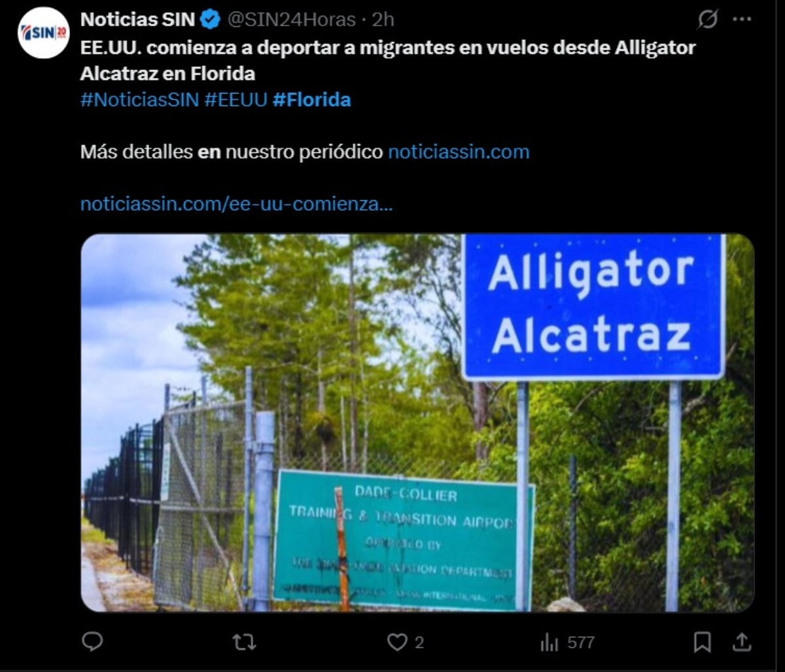Click the blue verified badge
The width and height of the screenshot is (785, 672).
(210, 20)
